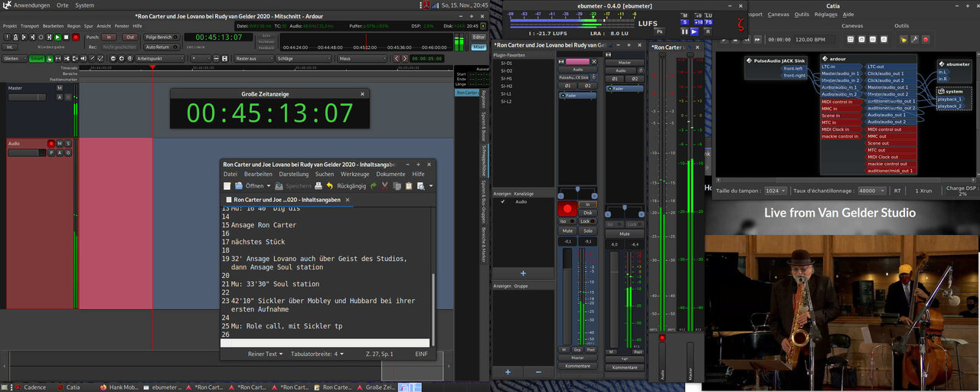Record-arm the Audio track in Ardour editor
The width and height of the screenshot is (980, 392).
[x=51, y=143]
